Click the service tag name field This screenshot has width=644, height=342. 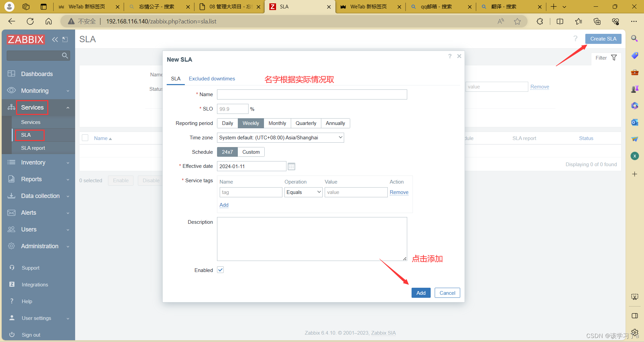coord(251,192)
